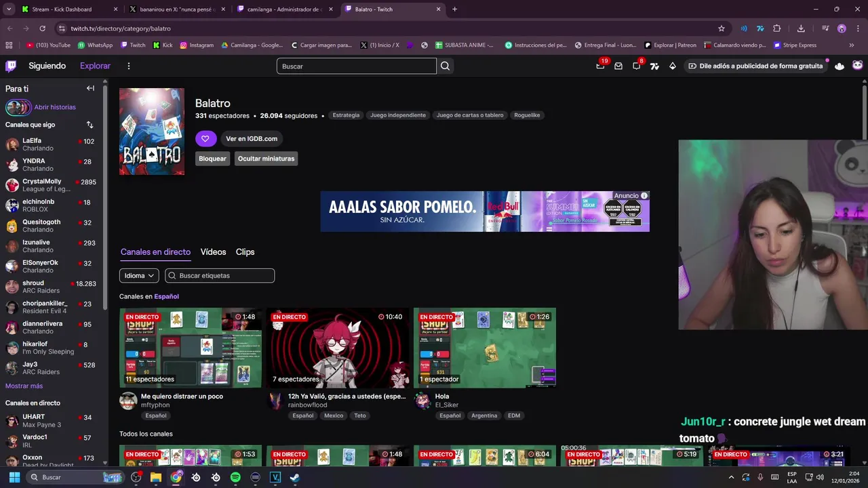868x488 pixels.
Task: Sort followed channels with arrows icon
Action: tap(90, 125)
